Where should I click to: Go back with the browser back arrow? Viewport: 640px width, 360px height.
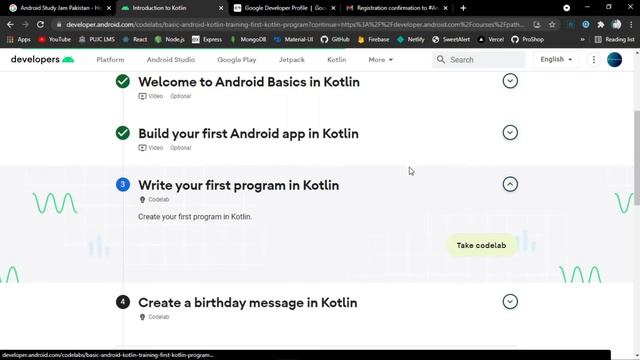click(10, 24)
